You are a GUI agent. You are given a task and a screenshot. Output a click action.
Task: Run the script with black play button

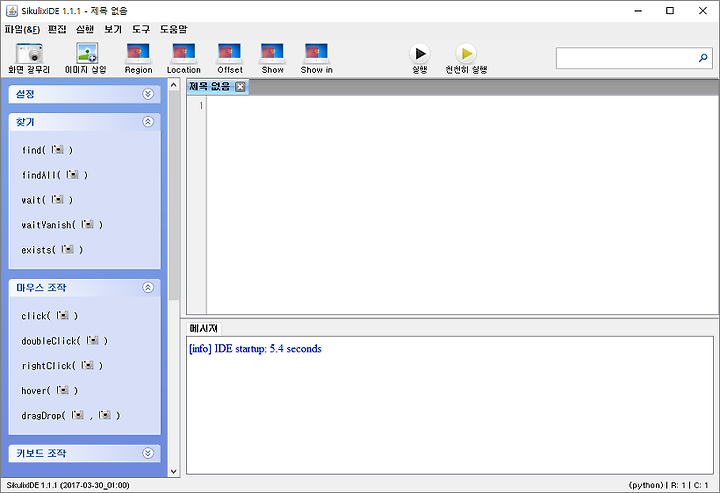(x=420, y=54)
